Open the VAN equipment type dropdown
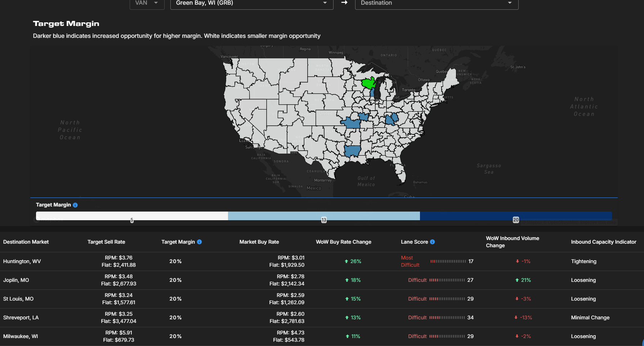Viewport: 644px width, 346px height. [x=147, y=3]
